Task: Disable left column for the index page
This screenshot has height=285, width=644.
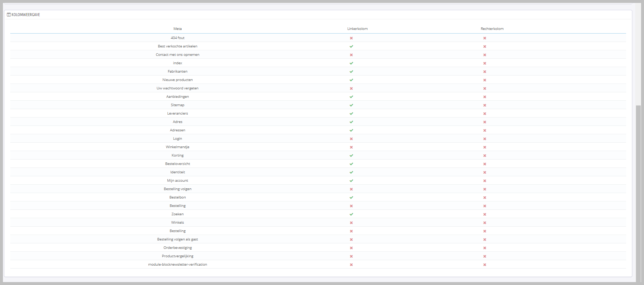Action: 351,63
